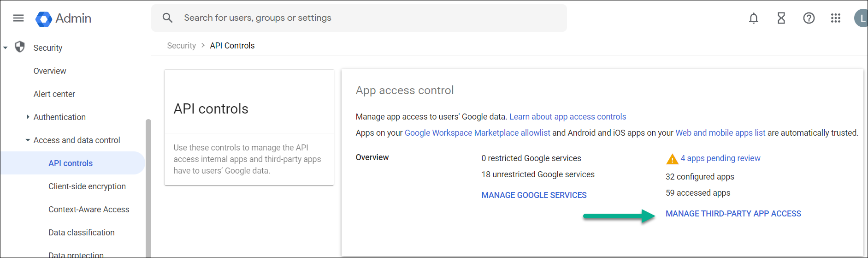Open the notifications bell
868x258 pixels.
(x=754, y=18)
